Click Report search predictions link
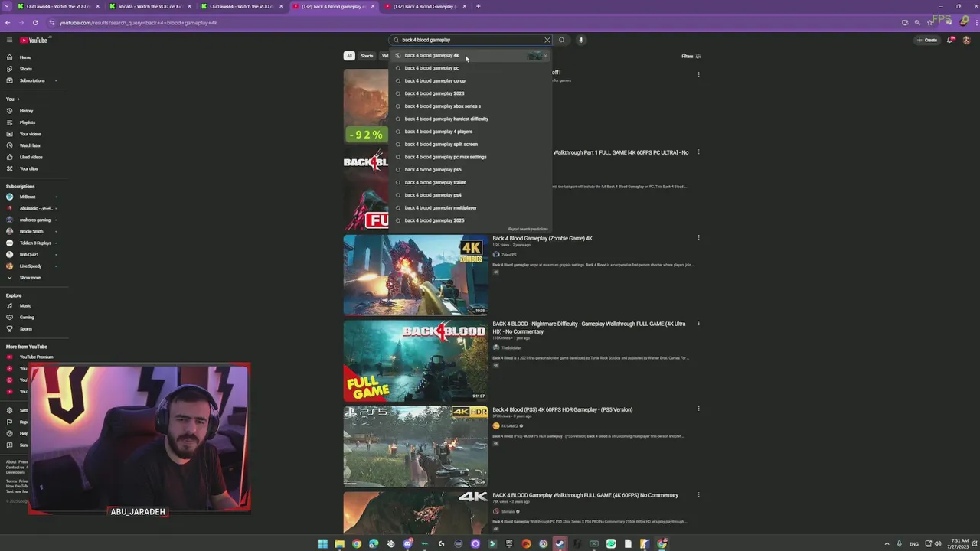980x551 pixels. click(x=528, y=229)
